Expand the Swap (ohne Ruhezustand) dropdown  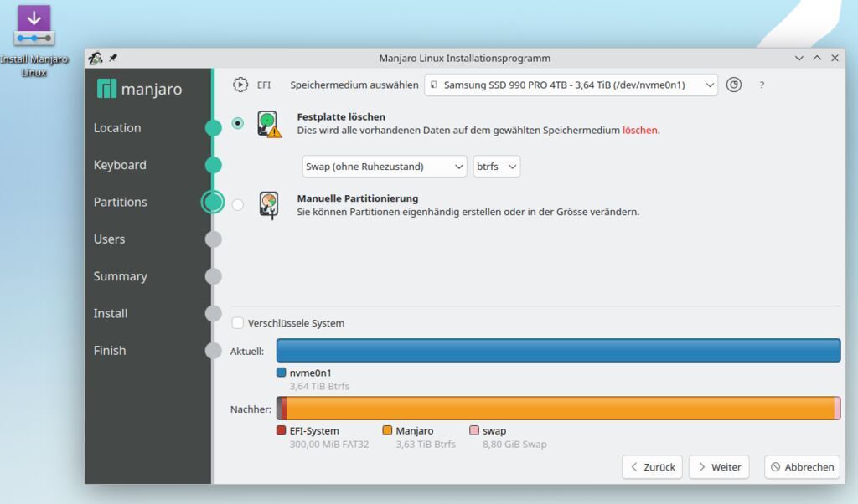click(384, 167)
